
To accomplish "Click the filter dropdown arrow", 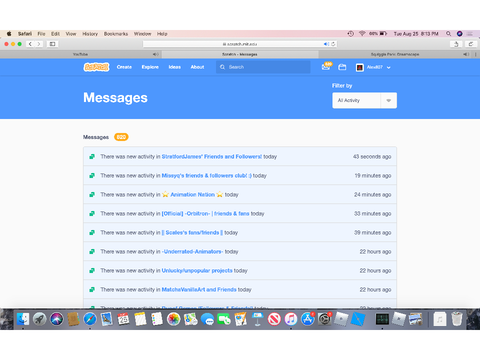I will [388, 100].
